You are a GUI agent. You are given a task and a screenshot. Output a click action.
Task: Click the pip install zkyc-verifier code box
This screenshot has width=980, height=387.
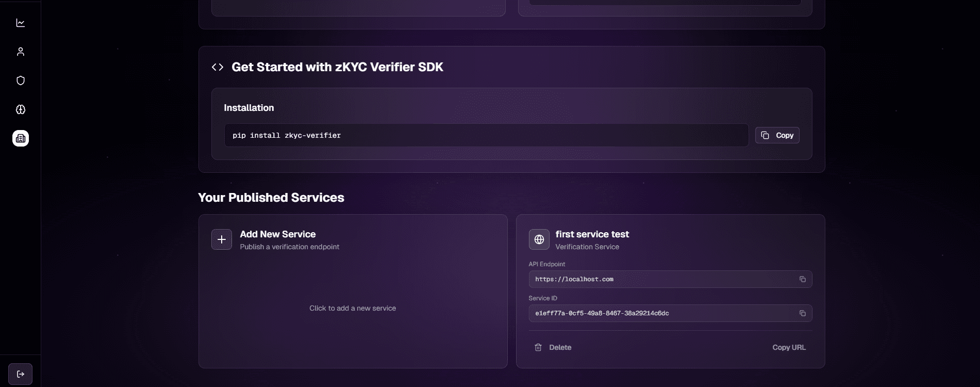coord(486,135)
